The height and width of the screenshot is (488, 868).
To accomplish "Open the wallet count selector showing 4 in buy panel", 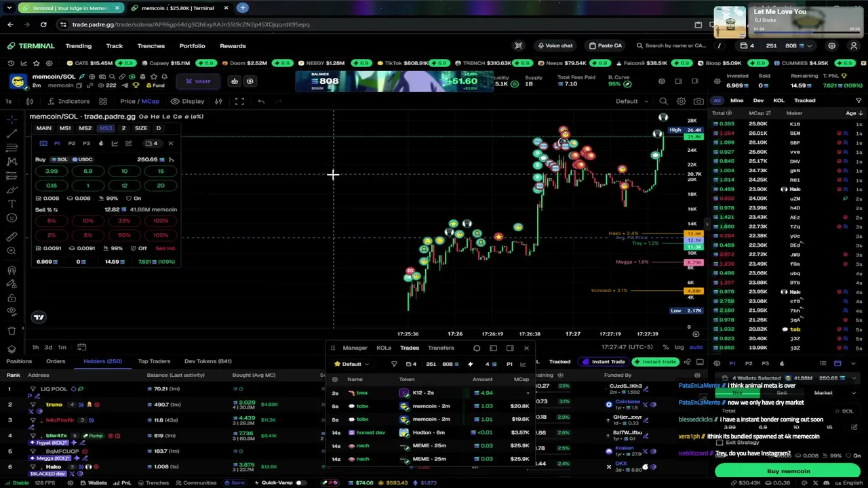I will point(151,144).
